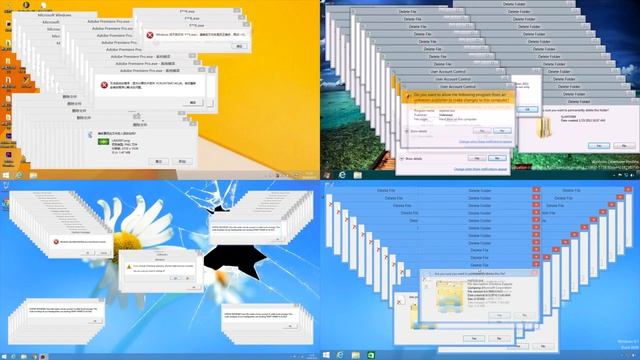This screenshot has height=360, width=640.
Task: Choose left button in Chinese delete file dialog
Action: click(159, 162)
